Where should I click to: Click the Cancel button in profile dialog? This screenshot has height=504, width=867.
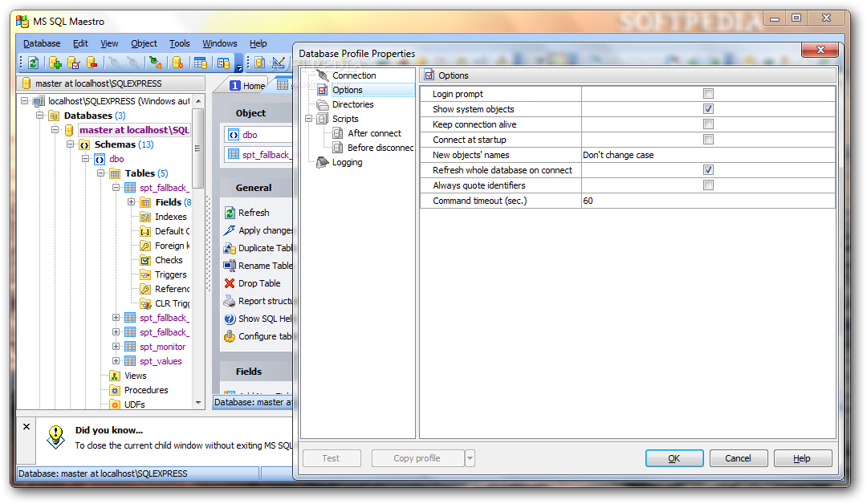click(739, 458)
